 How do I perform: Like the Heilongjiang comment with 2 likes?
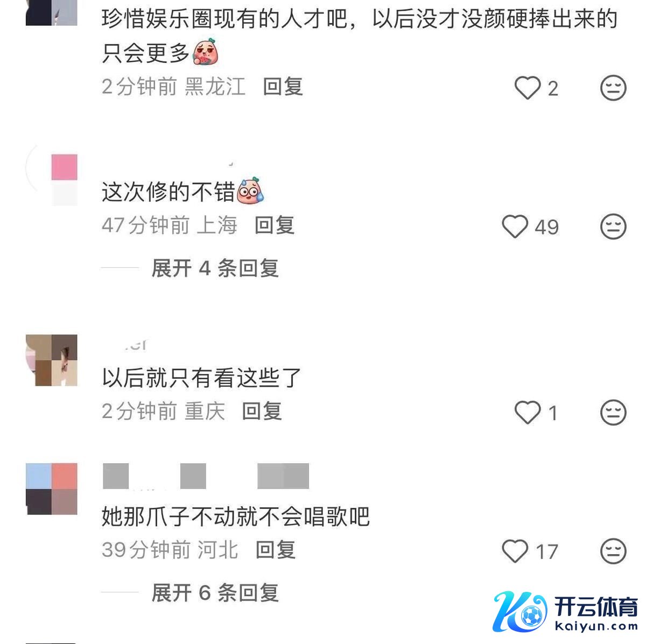pyautogui.click(x=528, y=88)
